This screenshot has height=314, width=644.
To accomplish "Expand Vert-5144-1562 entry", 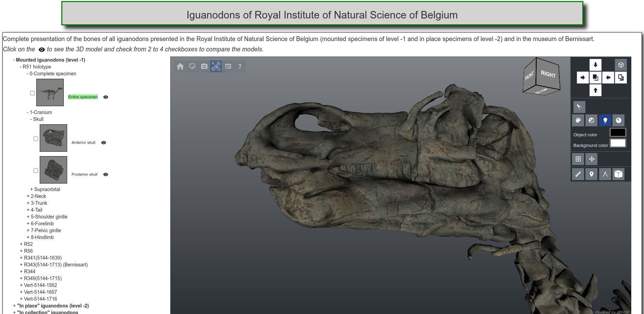I will (38, 285).
